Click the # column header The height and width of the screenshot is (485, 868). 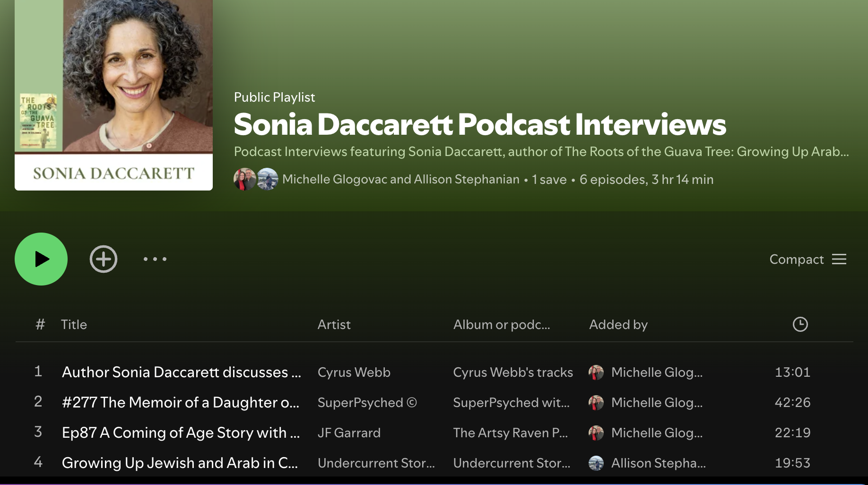pyautogui.click(x=40, y=324)
